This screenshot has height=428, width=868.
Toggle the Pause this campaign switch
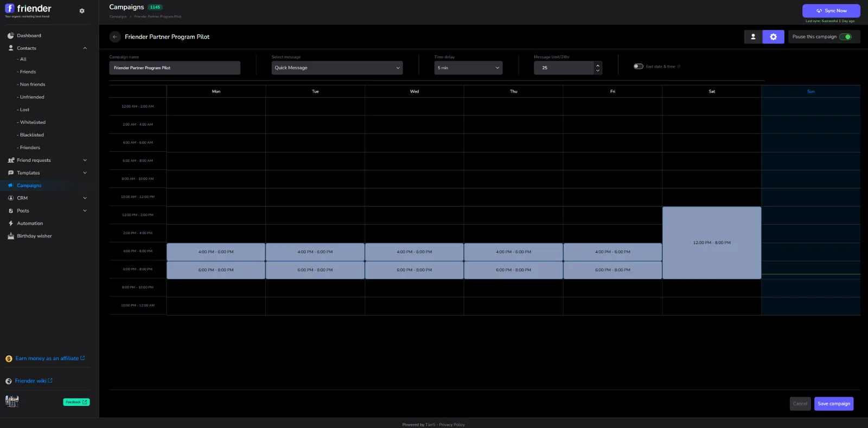tap(845, 37)
